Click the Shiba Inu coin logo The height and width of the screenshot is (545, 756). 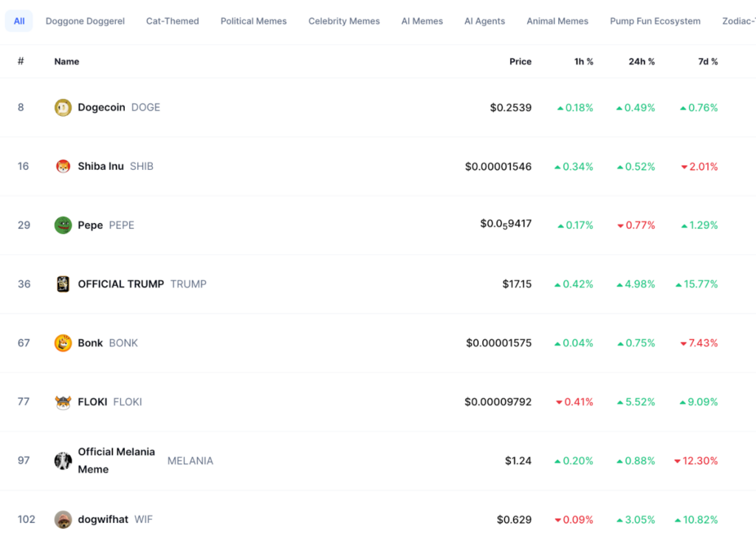click(x=63, y=166)
